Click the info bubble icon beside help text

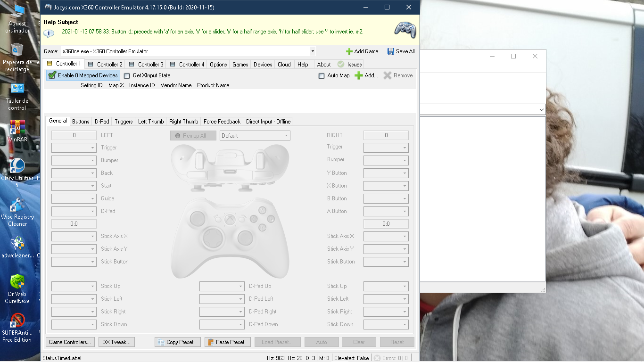(x=49, y=33)
